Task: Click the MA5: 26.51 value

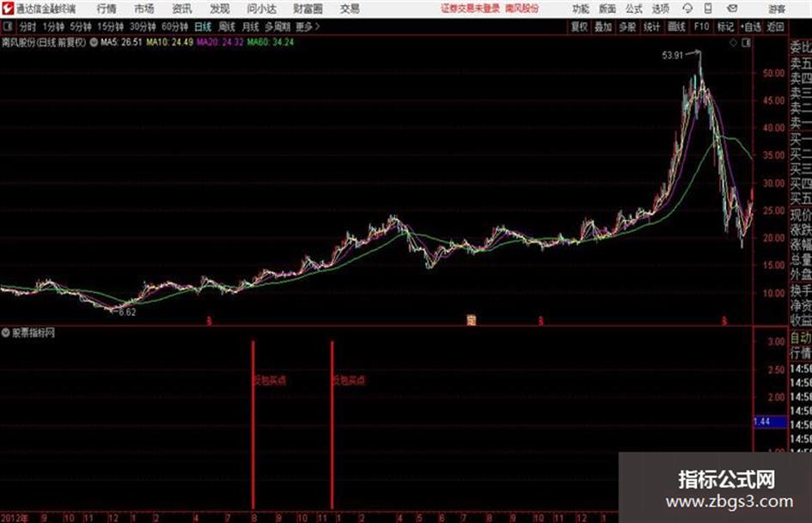Action: [121, 42]
